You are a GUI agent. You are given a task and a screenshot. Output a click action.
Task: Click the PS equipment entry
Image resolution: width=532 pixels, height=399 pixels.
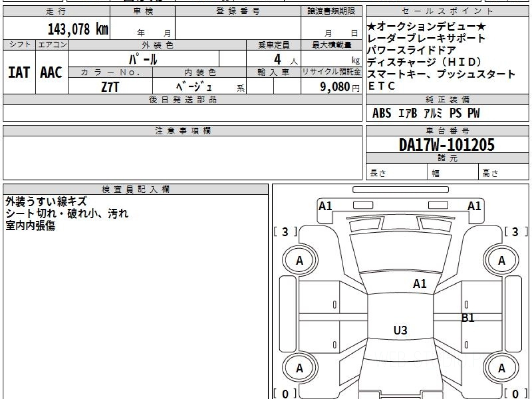point(455,113)
